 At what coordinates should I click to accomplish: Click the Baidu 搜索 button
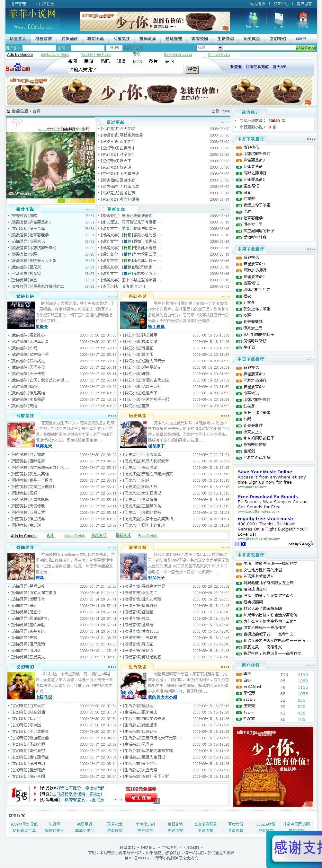tap(192, 69)
